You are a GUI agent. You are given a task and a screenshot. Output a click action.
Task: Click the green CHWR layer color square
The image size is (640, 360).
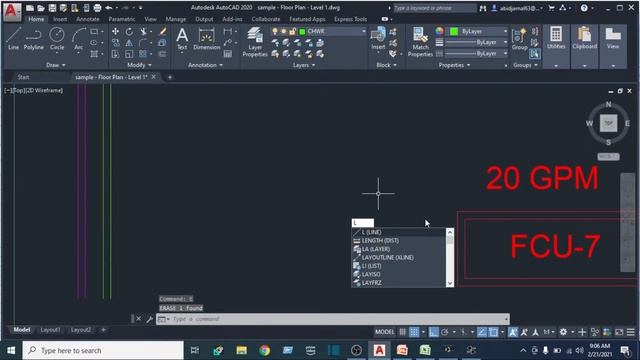coord(302,31)
